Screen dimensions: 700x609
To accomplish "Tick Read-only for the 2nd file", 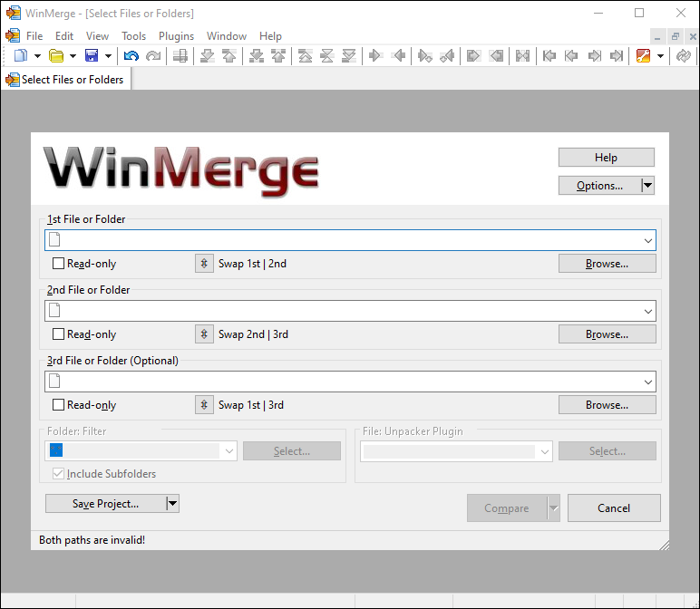I will pyautogui.click(x=58, y=334).
